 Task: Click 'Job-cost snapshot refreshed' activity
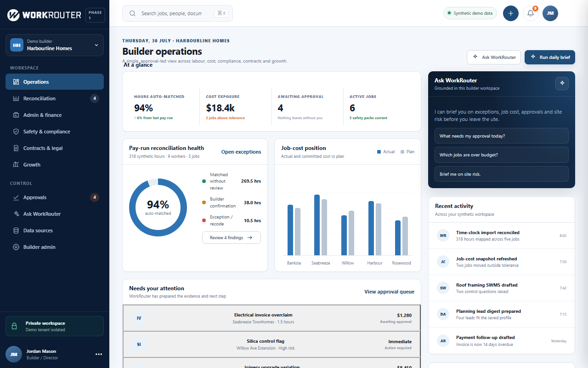502,262
